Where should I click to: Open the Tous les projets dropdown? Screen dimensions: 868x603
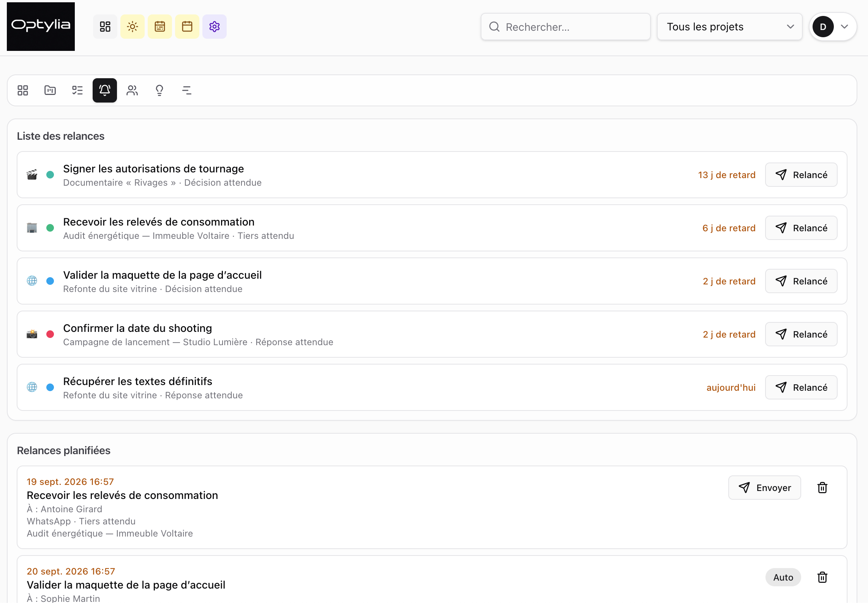pos(730,27)
